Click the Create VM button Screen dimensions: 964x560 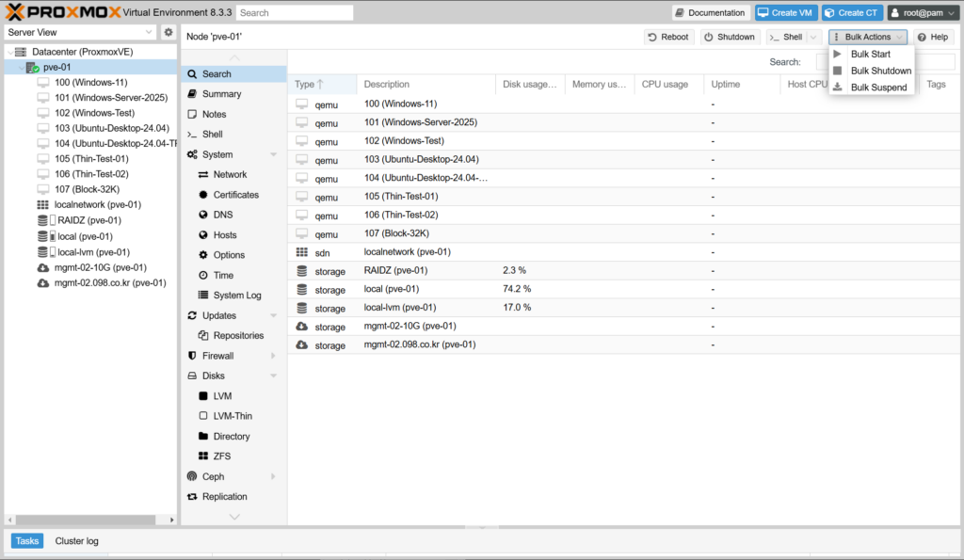(x=785, y=13)
